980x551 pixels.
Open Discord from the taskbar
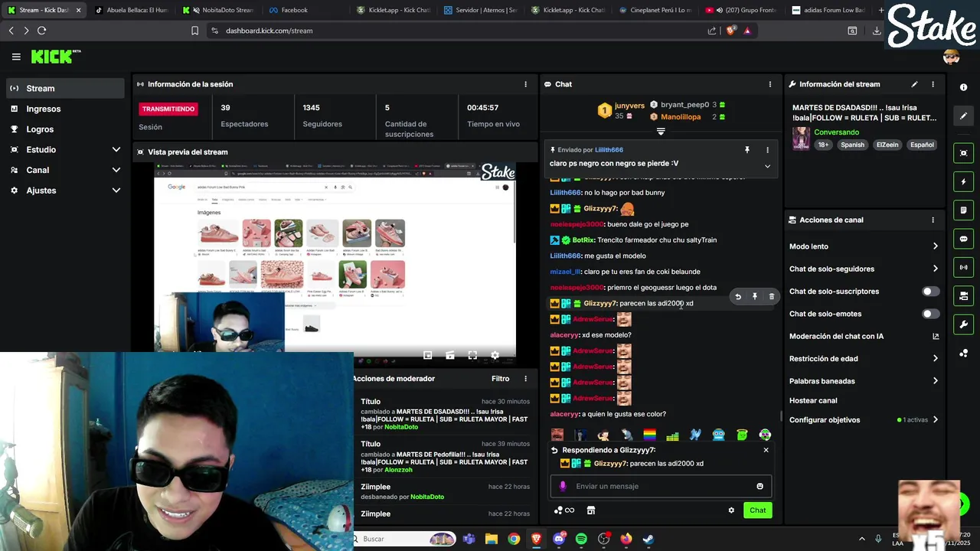[559, 539]
